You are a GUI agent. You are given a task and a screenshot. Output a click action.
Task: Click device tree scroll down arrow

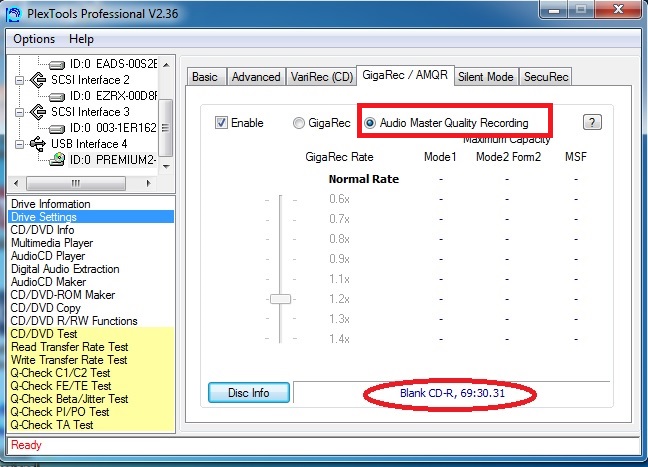pos(166,167)
